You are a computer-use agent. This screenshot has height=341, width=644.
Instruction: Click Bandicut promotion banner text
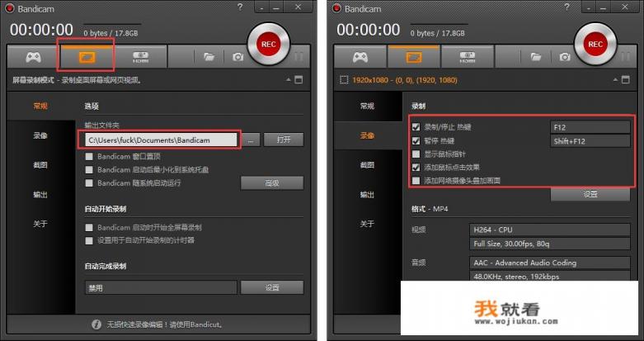coord(165,324)
